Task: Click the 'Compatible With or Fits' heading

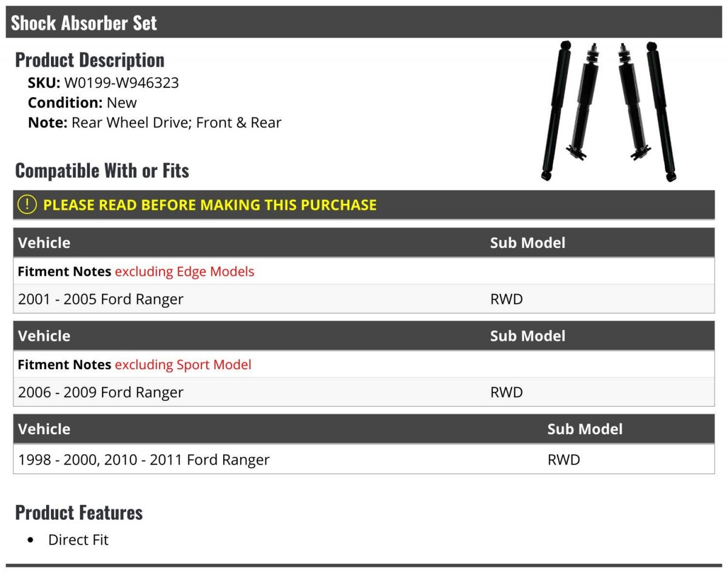Action: [x=102, y=171]
